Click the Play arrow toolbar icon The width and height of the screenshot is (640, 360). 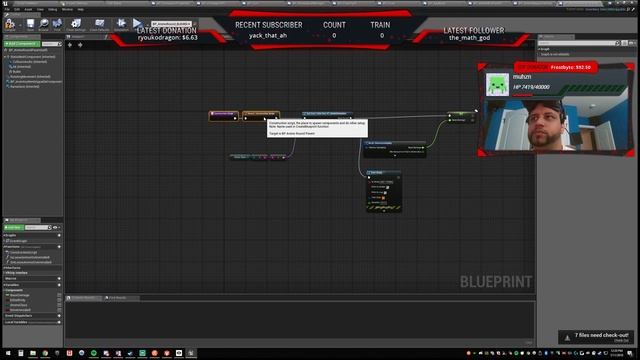coord(137,24)
